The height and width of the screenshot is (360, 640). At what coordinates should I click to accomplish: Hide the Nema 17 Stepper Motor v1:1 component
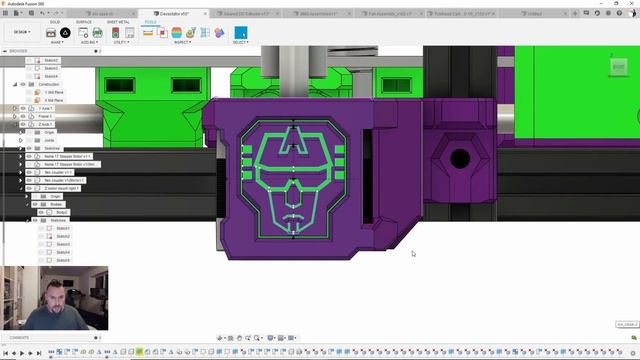tap(29, 156)
